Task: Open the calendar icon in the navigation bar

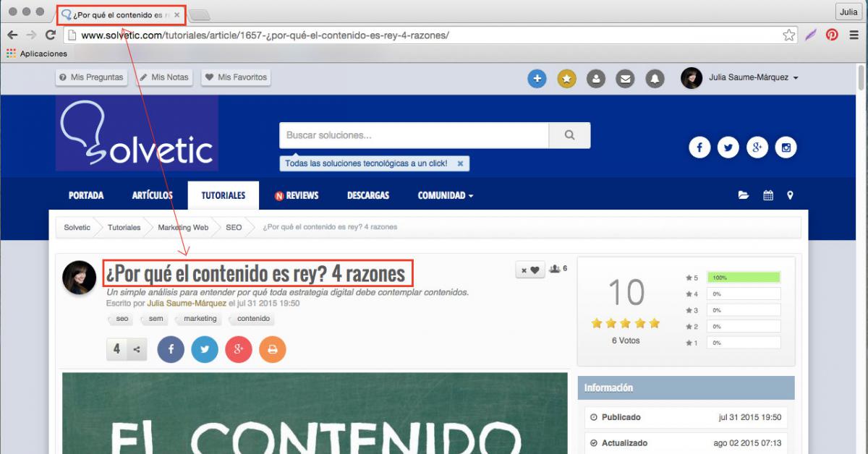Action: click(x=768, y=195)
